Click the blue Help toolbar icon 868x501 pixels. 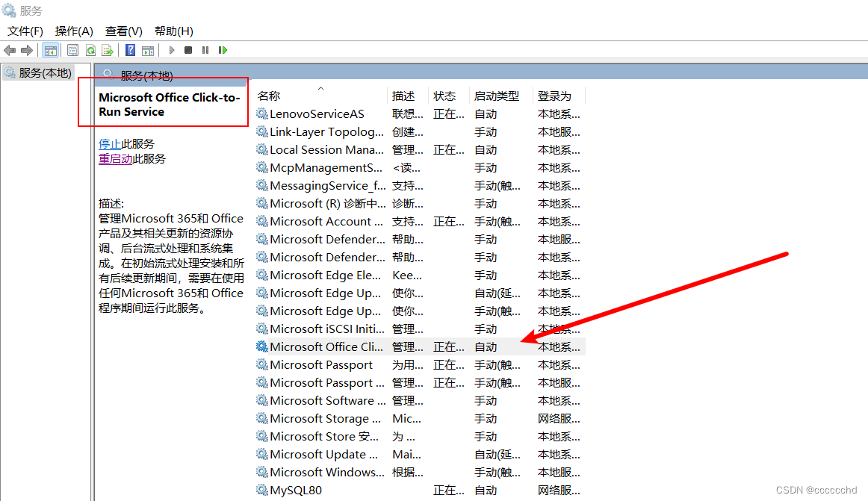(x=130, y=50)
